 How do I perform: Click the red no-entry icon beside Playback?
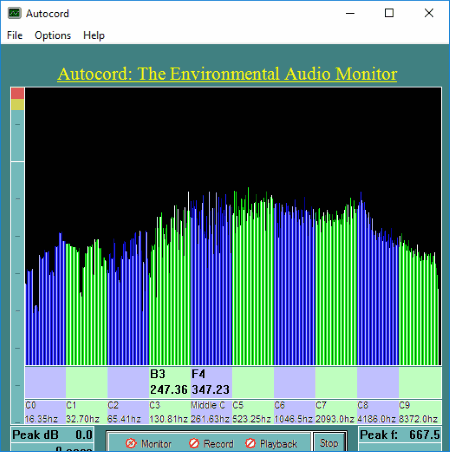click(x=250, y=443)
